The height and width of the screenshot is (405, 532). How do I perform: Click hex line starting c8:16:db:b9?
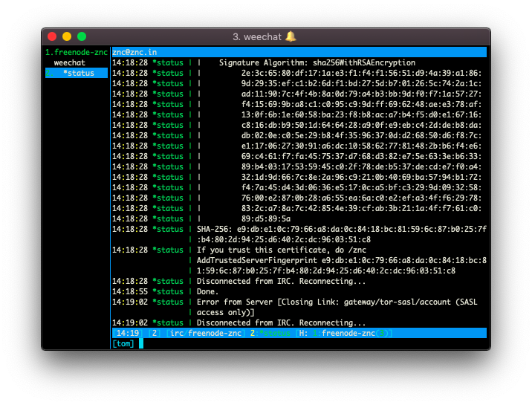click(361, 125)
